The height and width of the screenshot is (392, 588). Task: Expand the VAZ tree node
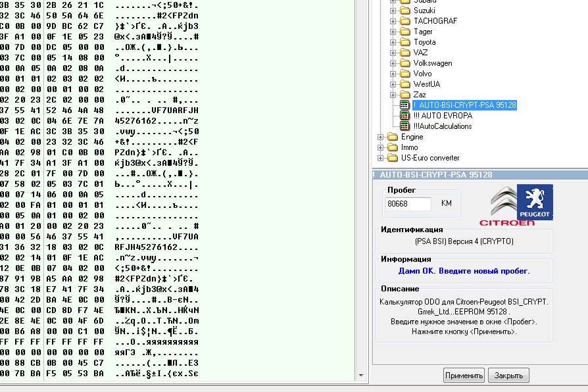pos(393,53)
